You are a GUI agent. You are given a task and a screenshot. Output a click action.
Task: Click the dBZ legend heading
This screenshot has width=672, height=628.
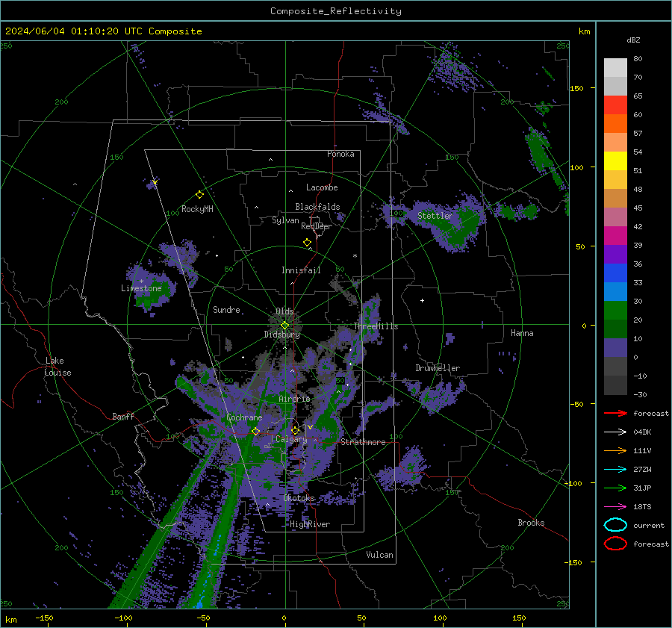point(633,40)
